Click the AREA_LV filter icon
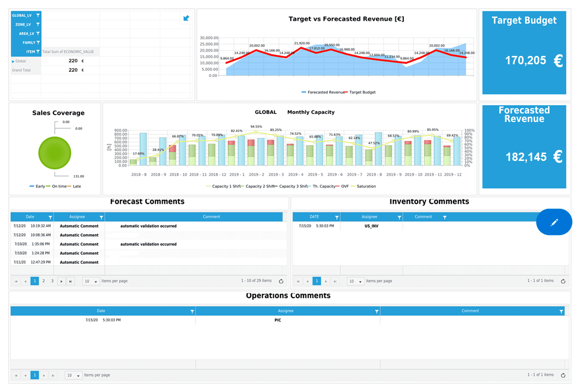The image size is (581, 392). (38, 33)
